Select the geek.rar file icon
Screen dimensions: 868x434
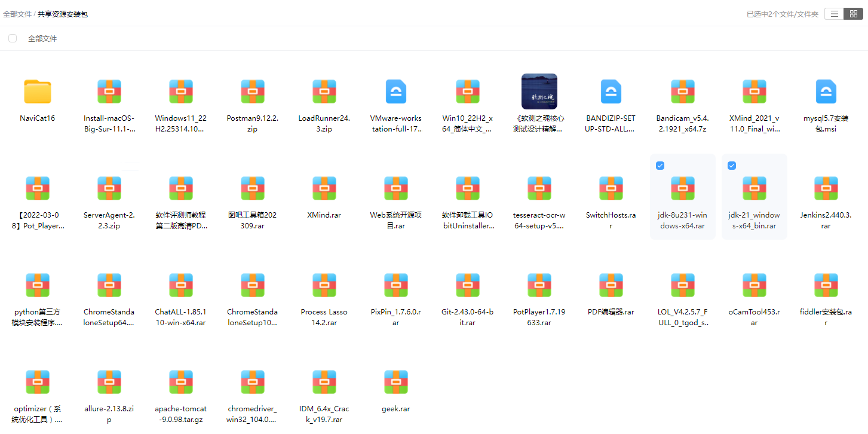395,382
